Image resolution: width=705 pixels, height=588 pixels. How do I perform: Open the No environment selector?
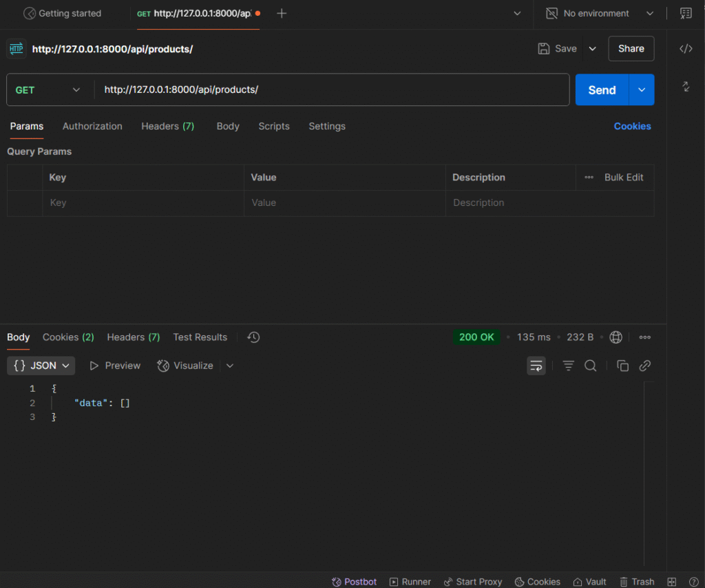(599, 14)
